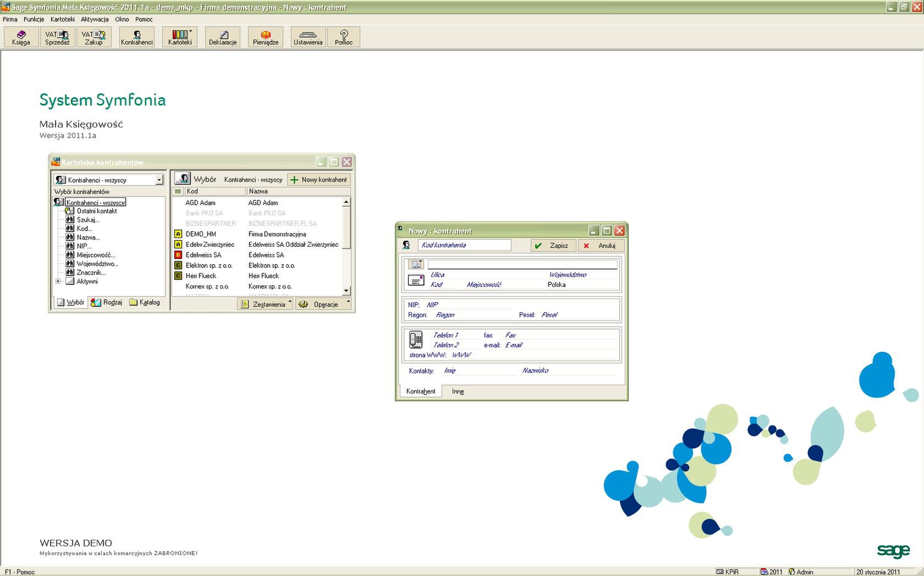Open the Kartoteki menu
924x576 pixels.
tap(62, 19)
